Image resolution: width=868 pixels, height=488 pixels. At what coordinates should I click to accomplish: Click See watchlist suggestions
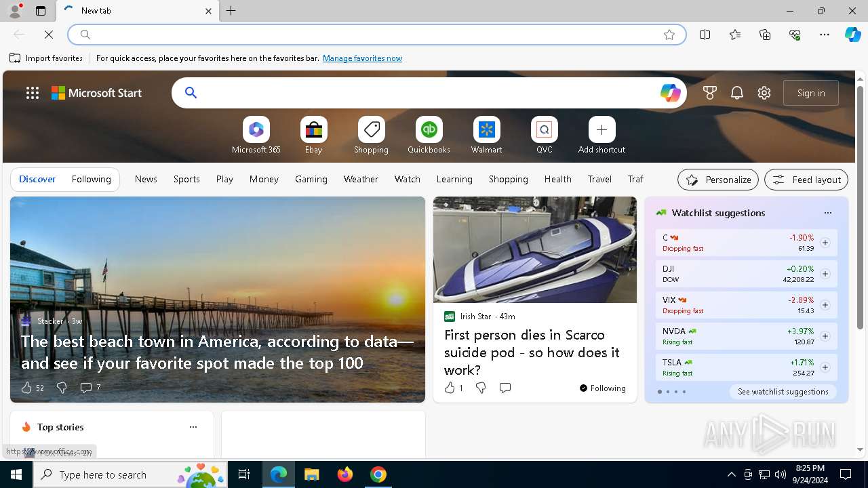click(783, 392)
